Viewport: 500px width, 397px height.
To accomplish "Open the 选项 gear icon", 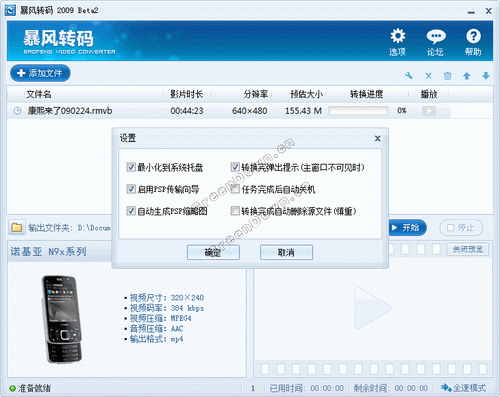I will [x=398, y=36].
